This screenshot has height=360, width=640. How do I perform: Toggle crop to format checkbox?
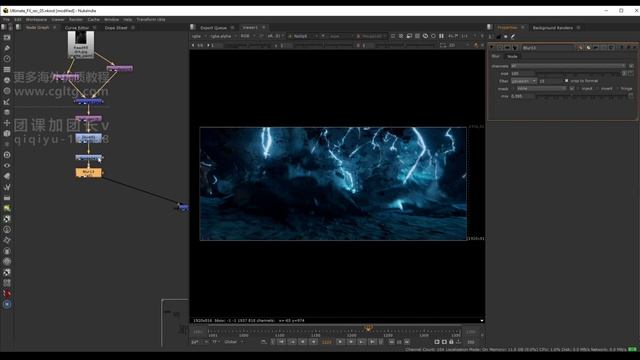(567, 81)
